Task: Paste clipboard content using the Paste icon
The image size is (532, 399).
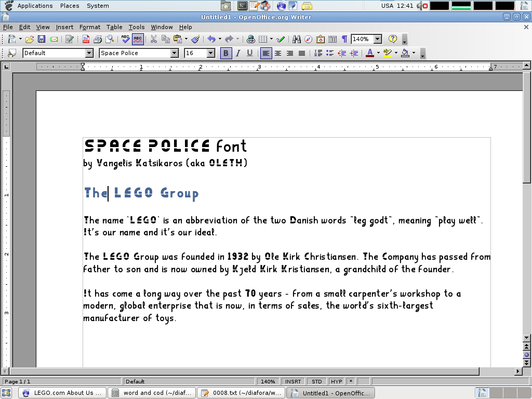Action: (178, 39)
